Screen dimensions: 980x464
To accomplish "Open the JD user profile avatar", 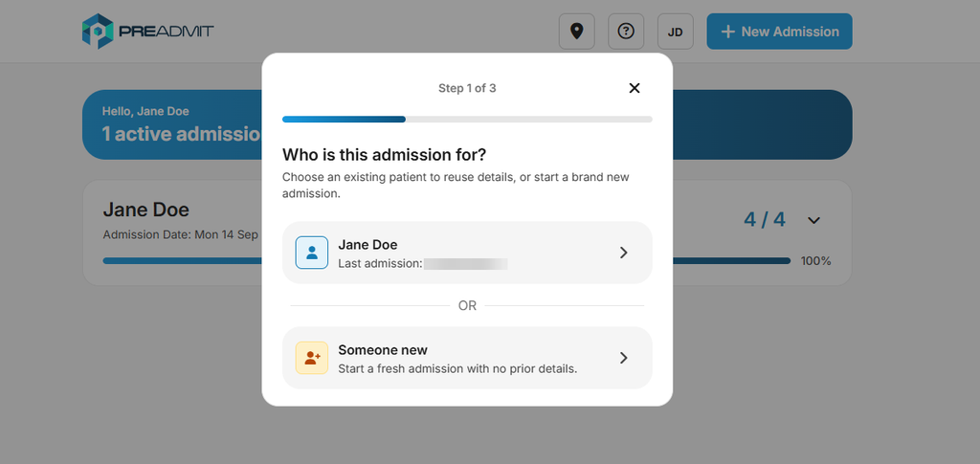I will click(675, 32).
